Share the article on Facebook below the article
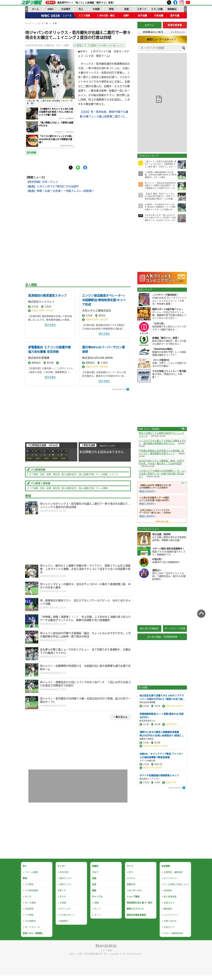Viewport: 212px width, 980px height. [85, 167]
